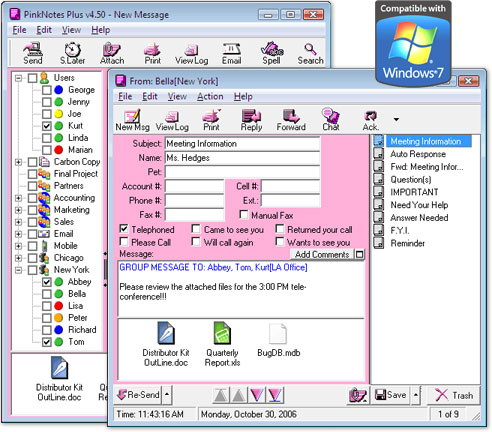Open File menu in New Message window
The width and height of the screenshot is (492, 432).
[x=19, y=30]
